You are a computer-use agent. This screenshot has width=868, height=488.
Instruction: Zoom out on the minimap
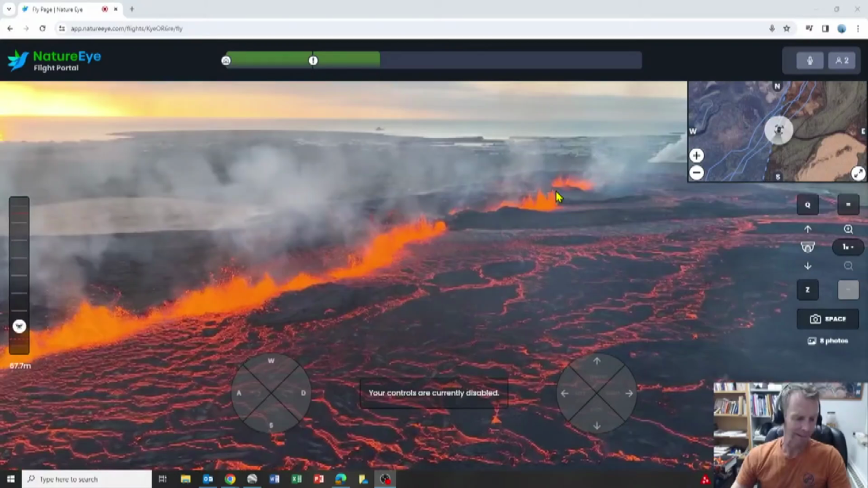tap(697, 173)
